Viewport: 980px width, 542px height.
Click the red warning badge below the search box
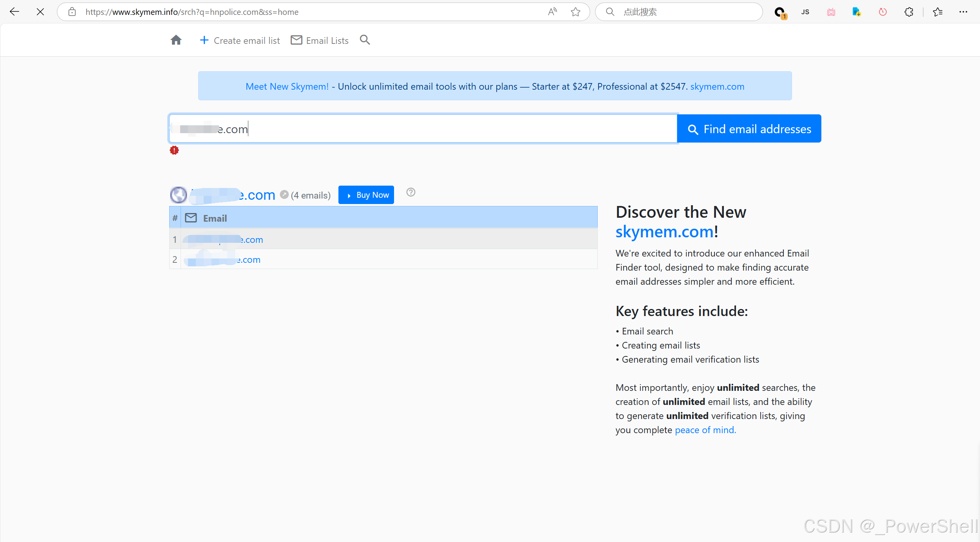pyautogui.click(x=174, y=150)
